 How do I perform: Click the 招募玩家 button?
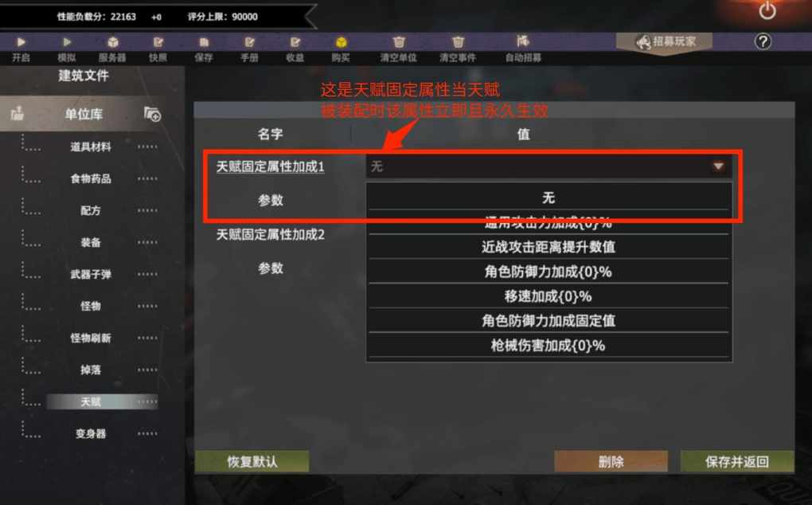coord(665,41)
